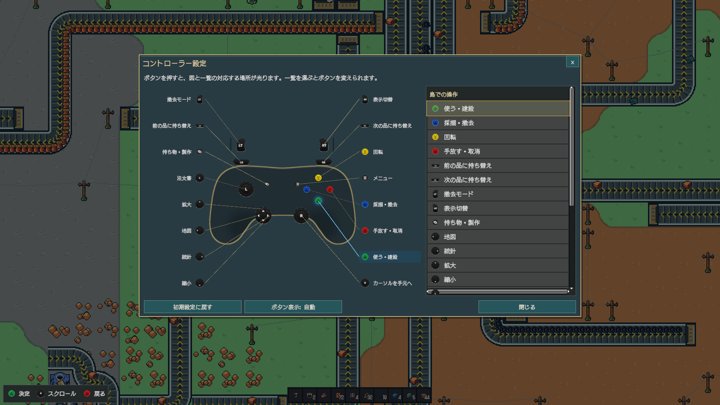This screenshot has width=720, height=405.
Task: Click RT trigger on controller diagram
Action: (324, 145)
